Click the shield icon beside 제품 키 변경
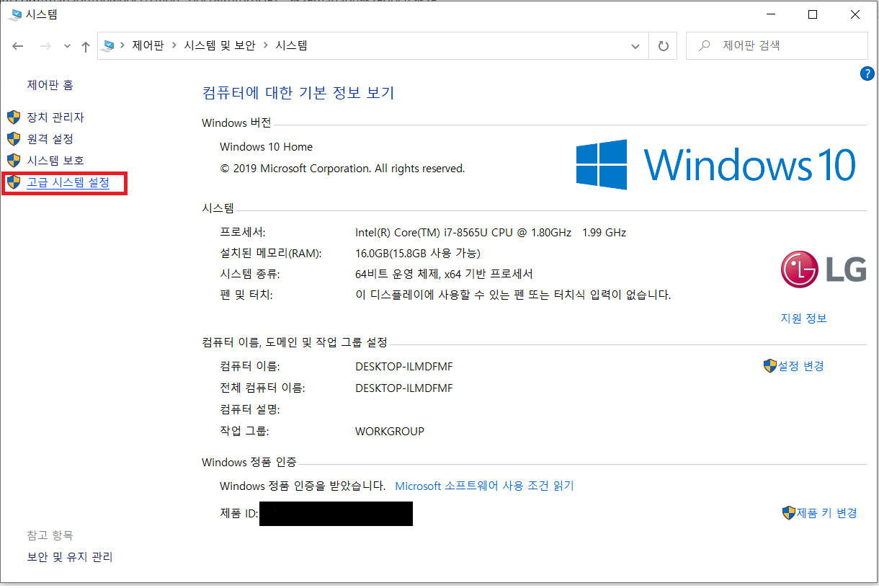The image size is (879, 588). pyautogui.click(x=788, y=513)
